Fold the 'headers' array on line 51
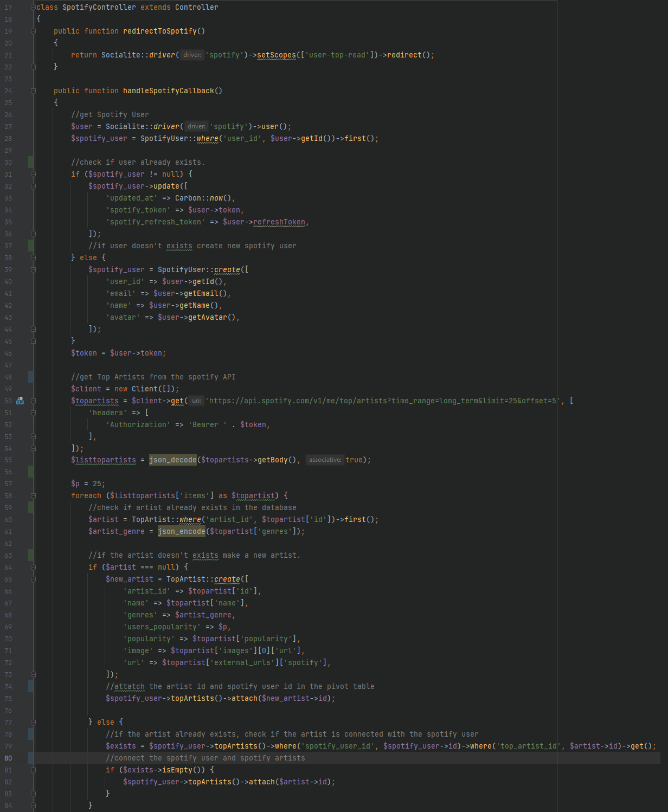668x812 pixels. [x=33, y=413]
